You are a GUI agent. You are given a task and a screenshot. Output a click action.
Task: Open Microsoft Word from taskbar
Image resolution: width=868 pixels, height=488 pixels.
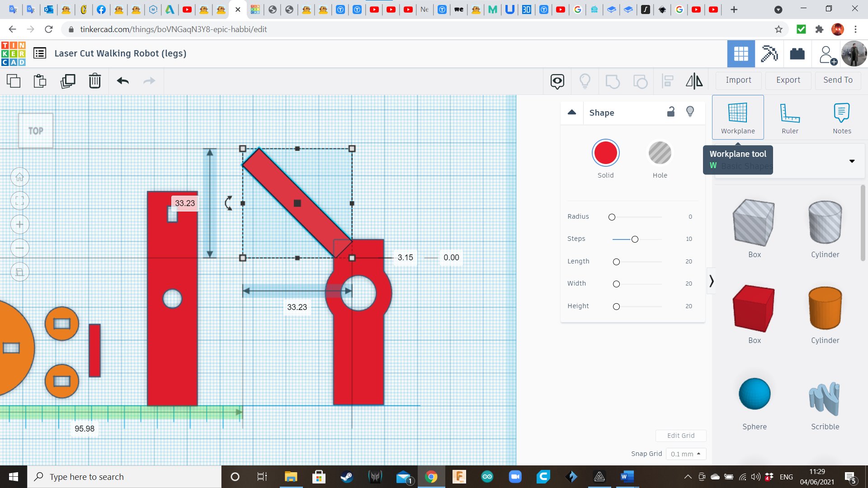coord(627,477)
